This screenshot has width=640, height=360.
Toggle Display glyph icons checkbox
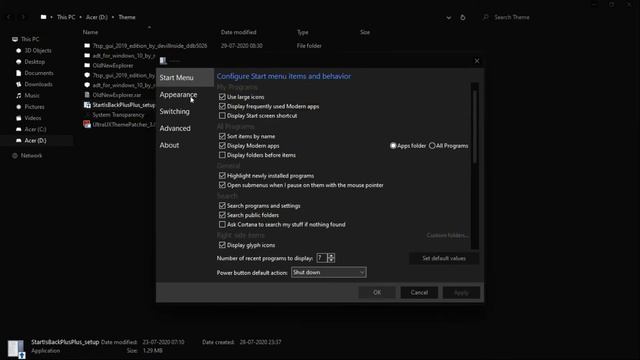click(x=222, y=245)
